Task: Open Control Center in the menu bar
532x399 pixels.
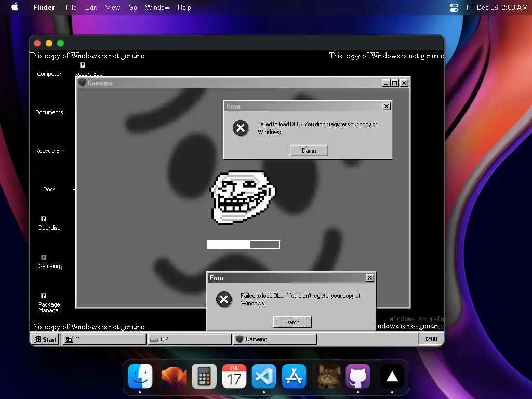Action: [x=454, y=7]
